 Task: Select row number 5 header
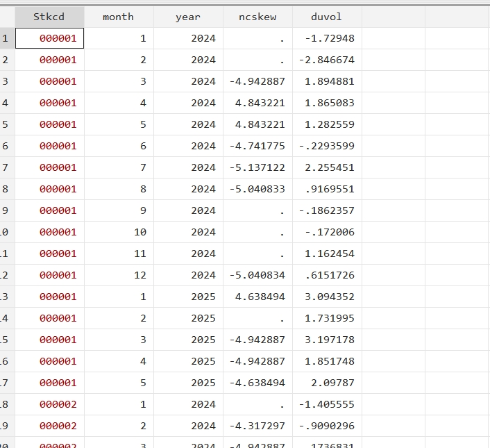(x=6, y=124)
